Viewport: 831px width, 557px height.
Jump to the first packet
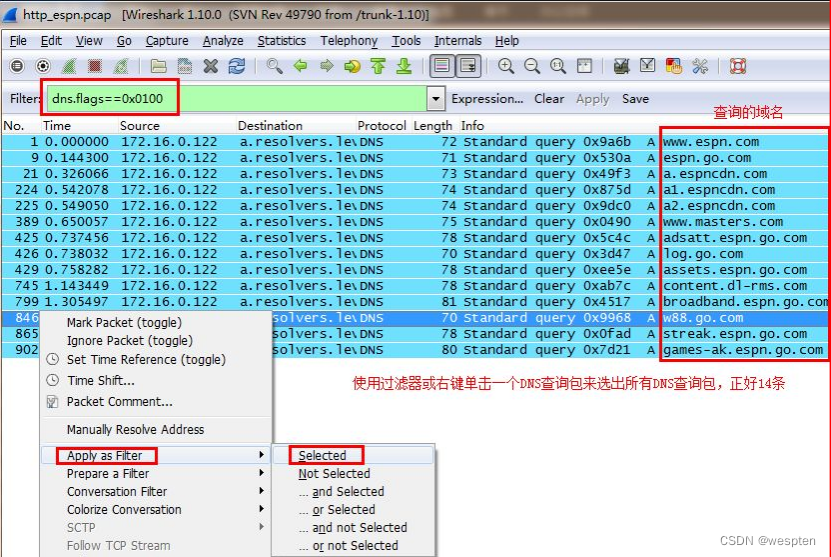click(x=378, y=66)
